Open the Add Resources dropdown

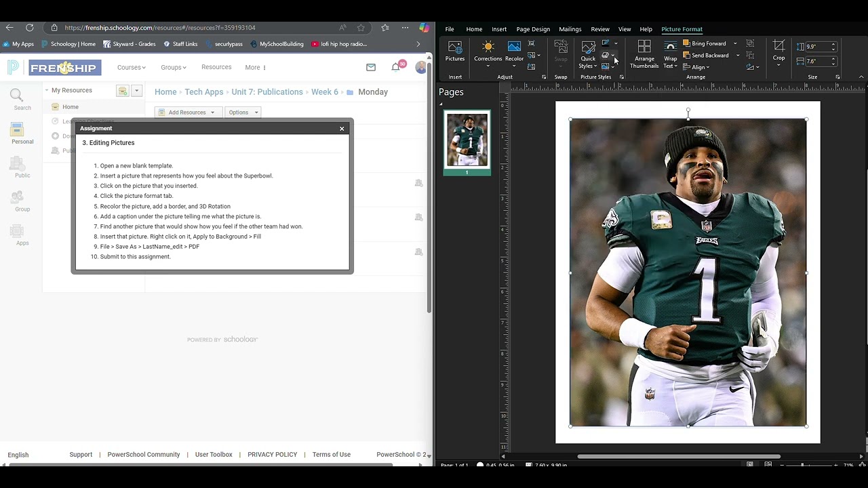pos(187,112)
